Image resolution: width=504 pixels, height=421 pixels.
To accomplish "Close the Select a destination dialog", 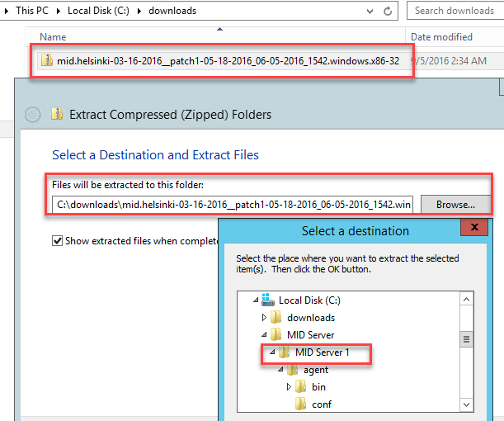I will 474,227.
